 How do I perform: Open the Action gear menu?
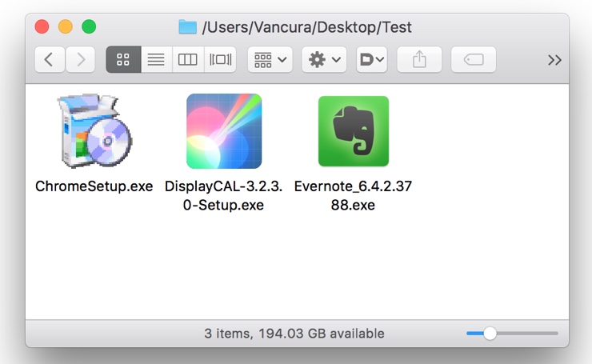[x=324, y=60]
